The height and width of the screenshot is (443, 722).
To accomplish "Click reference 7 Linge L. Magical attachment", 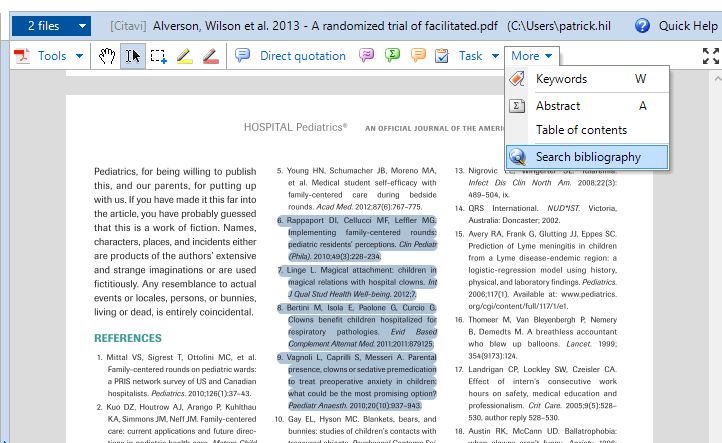I will 357,282.
